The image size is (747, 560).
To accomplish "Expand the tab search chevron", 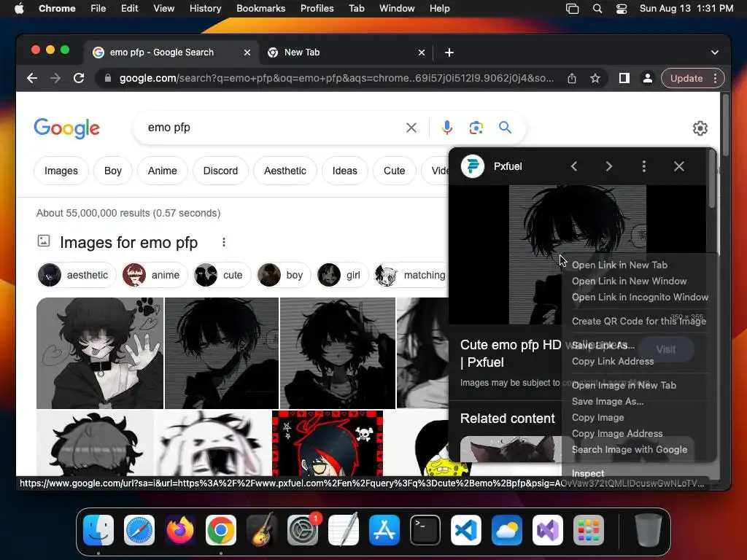I will [715, 52].
